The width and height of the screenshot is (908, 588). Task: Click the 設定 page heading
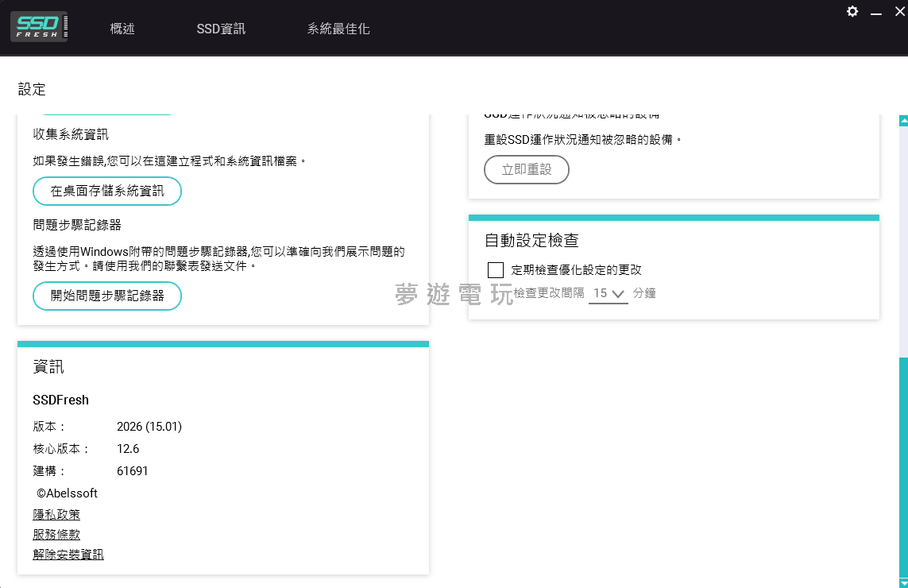(x=32, y=90)
